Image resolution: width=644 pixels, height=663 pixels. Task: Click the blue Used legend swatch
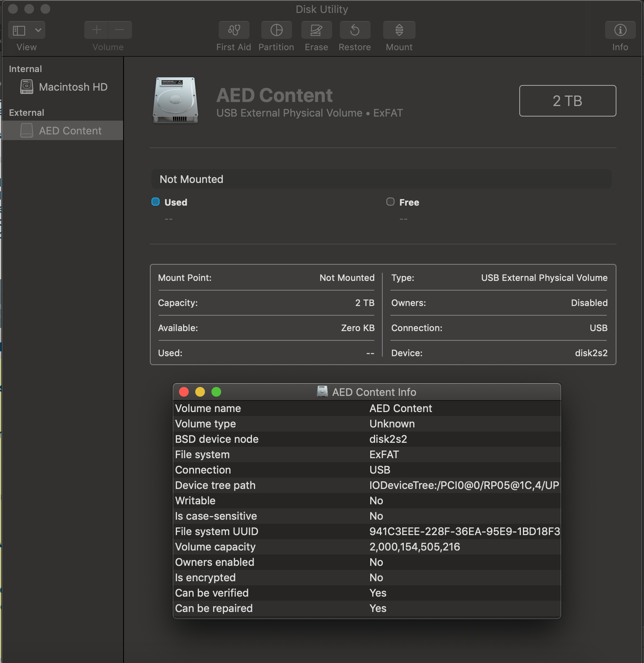[156, 202]
